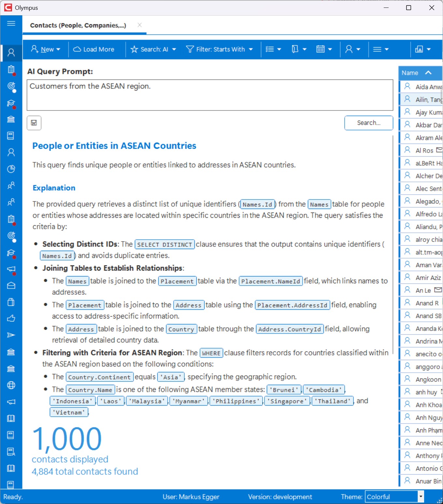Open the calendar dropdown in toolbar
Screen dimensions: 443x504
[324, 49]
